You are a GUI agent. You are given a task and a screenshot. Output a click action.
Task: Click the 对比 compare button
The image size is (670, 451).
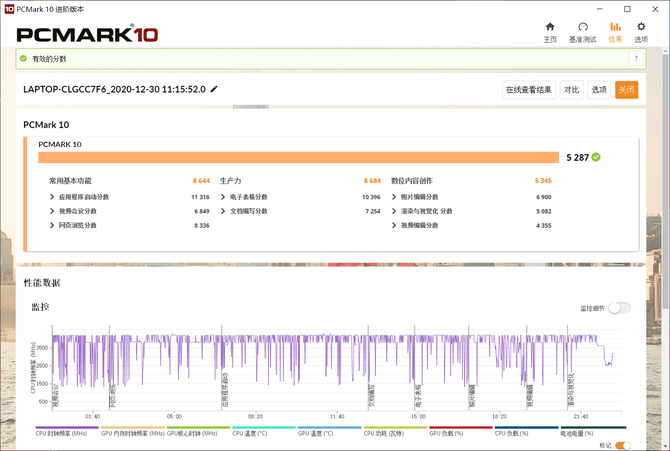pyautogui.click(x=571, y=90)
